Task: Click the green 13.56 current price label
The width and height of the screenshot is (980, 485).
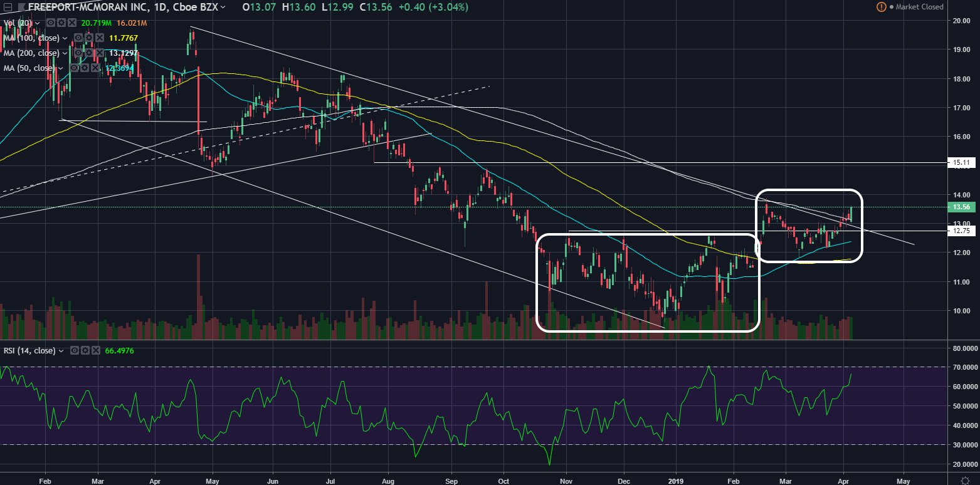Action: [x=961, y=207]
